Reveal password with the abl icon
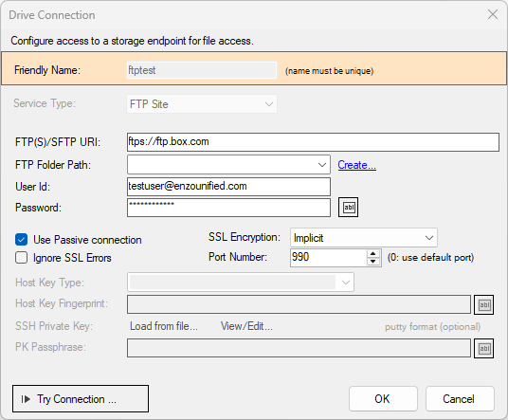 coord(348,207)
